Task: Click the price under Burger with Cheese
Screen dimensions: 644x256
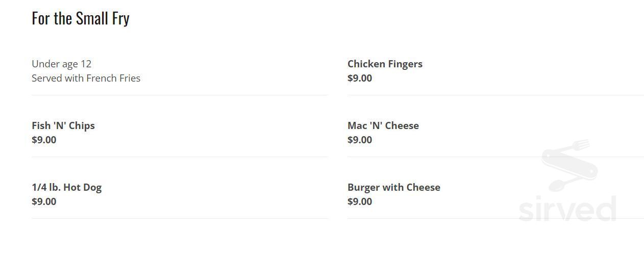Action: click(360, 201)
